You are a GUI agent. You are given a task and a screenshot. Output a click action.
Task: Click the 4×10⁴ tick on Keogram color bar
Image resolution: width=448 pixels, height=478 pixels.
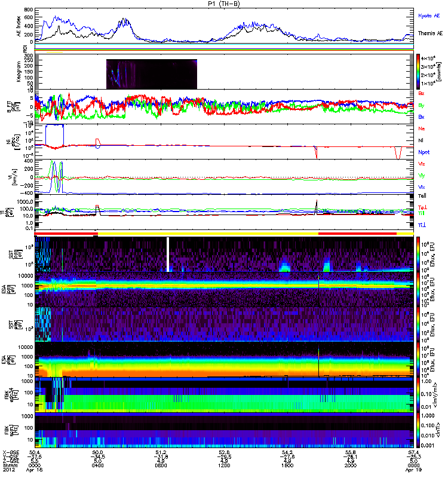(428, 58)
